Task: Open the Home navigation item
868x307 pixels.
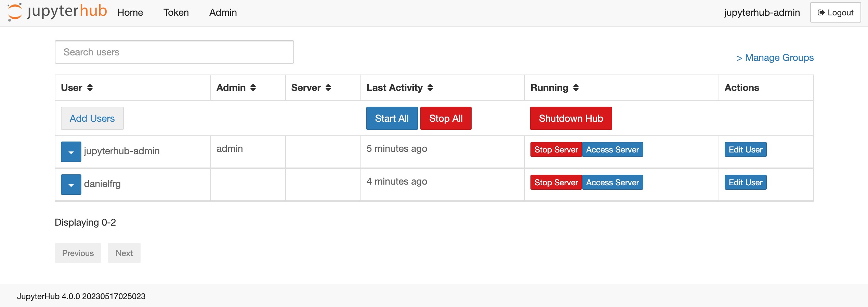Action: 130,13
